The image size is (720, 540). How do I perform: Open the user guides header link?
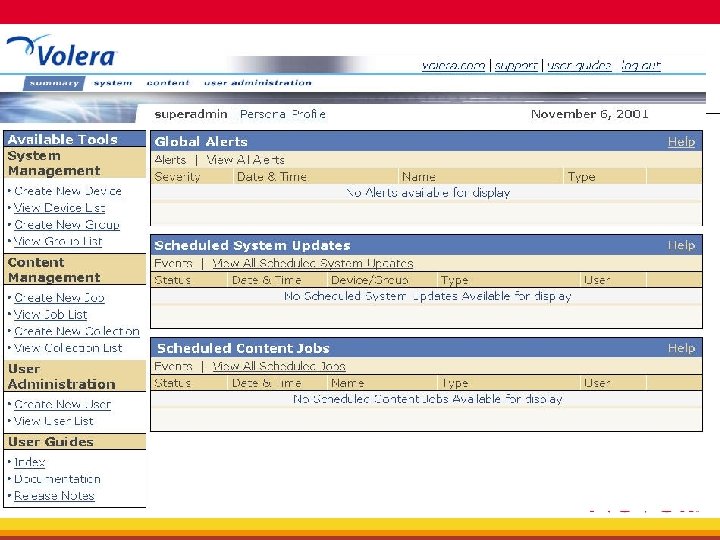579,66
